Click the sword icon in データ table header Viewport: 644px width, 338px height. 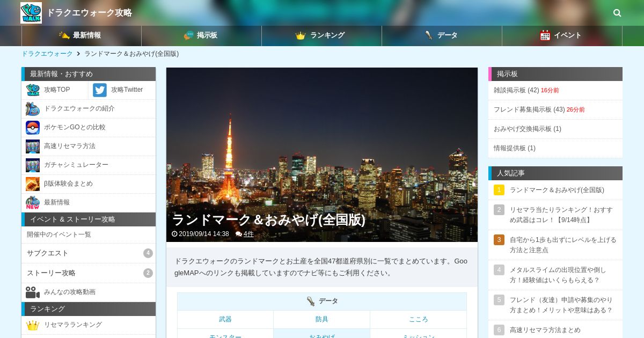[311, 302]
